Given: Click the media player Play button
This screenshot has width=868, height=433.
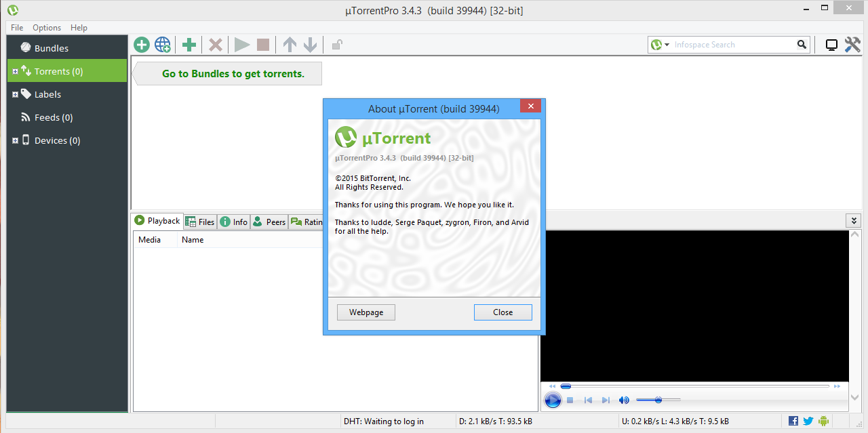Looking at the screenshot, I should click(x=553, y=400).
